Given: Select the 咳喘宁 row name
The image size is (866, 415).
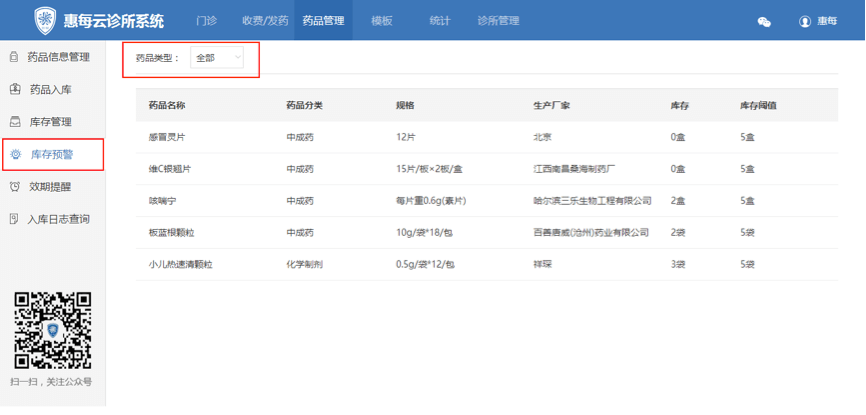Looking at the screenshot, I should click(x=162, y=201).
